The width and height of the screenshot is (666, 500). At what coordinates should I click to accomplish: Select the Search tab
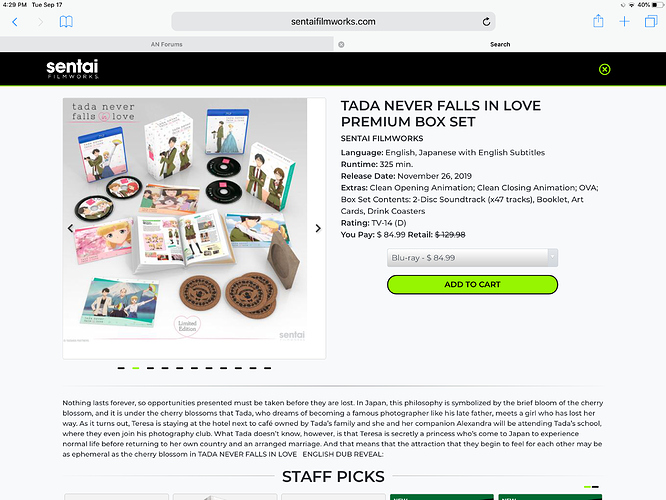(x=500, y=44)
